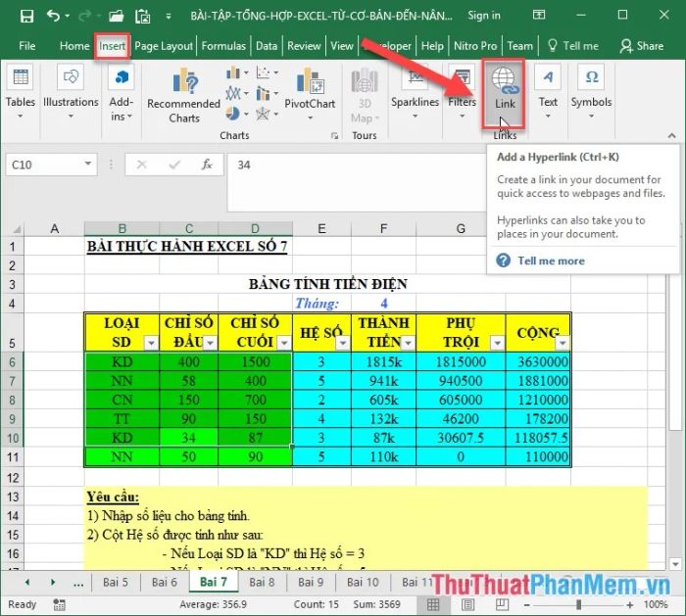Insert a PivotChart
This screenshot has height=616, width=686.
[311, 93]
